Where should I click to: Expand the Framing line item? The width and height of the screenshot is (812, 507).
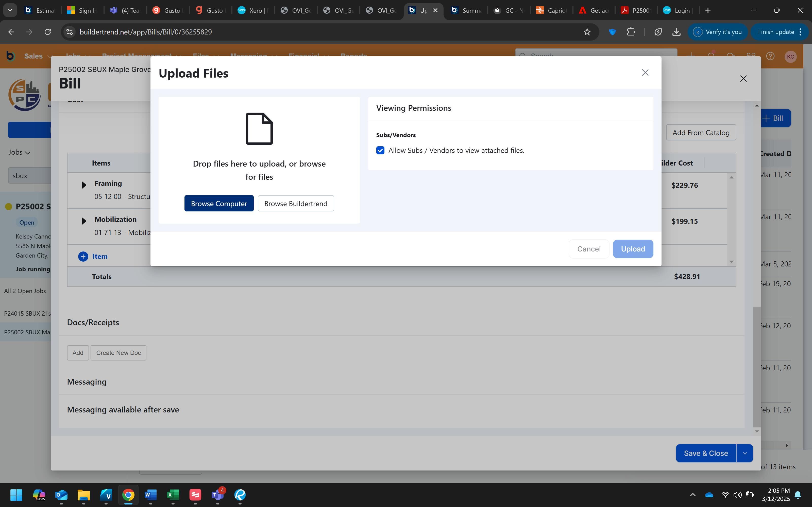click(84, 185)
